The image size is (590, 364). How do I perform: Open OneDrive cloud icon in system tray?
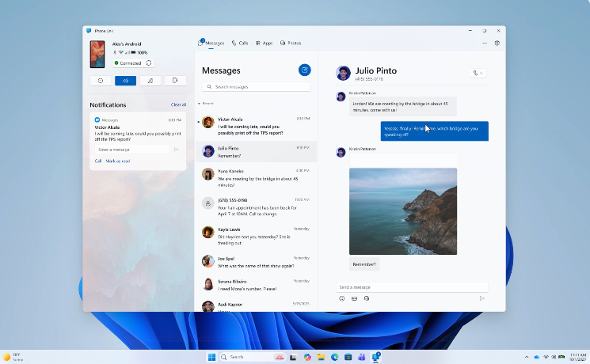537,357
